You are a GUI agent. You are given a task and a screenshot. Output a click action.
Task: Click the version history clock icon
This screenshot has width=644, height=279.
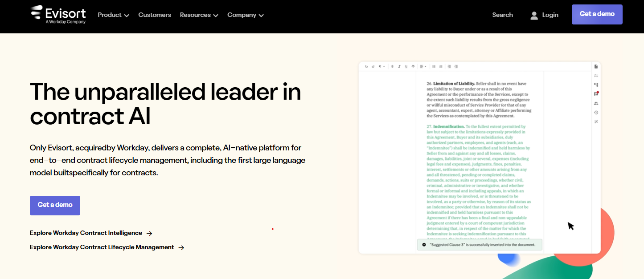pyautogui.click(x=596, y=113)
